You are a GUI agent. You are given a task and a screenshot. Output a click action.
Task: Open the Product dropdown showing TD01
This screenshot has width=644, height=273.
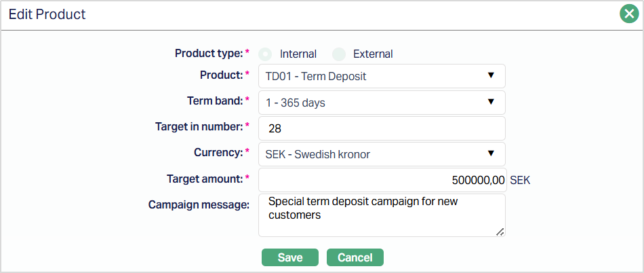(x=382, y=76)
